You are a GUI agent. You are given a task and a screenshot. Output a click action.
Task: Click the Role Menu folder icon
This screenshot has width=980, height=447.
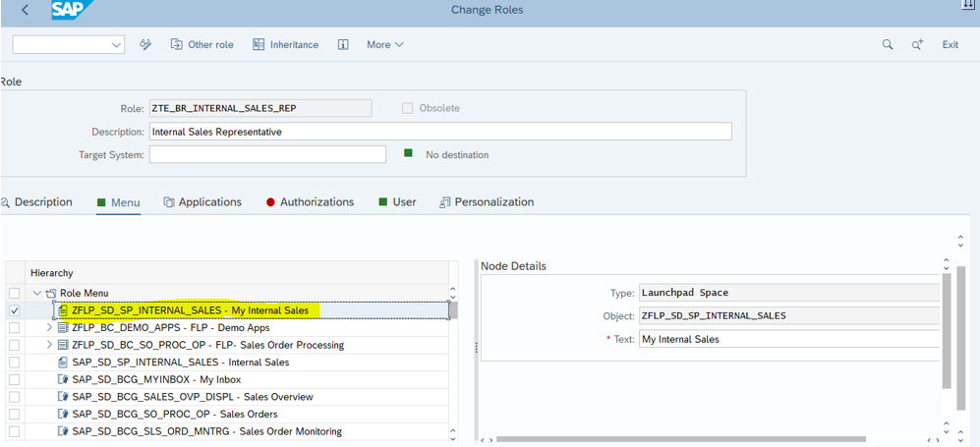pos(51,293)
